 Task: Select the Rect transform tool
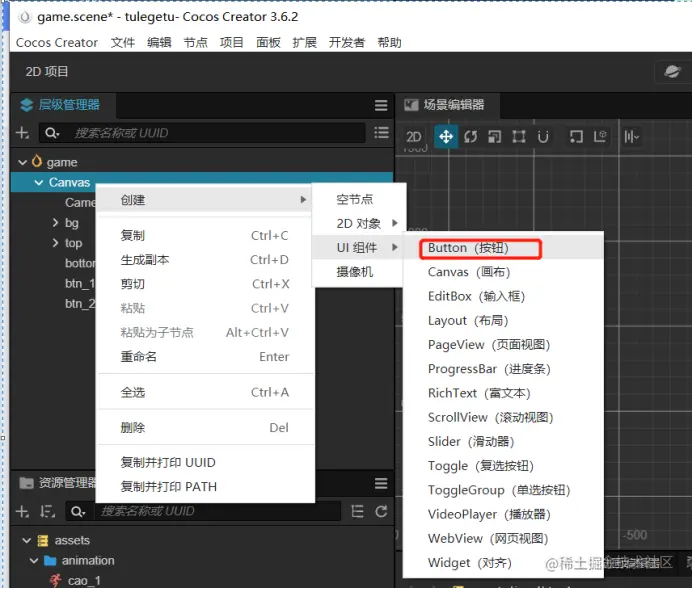tap(519, 137)
